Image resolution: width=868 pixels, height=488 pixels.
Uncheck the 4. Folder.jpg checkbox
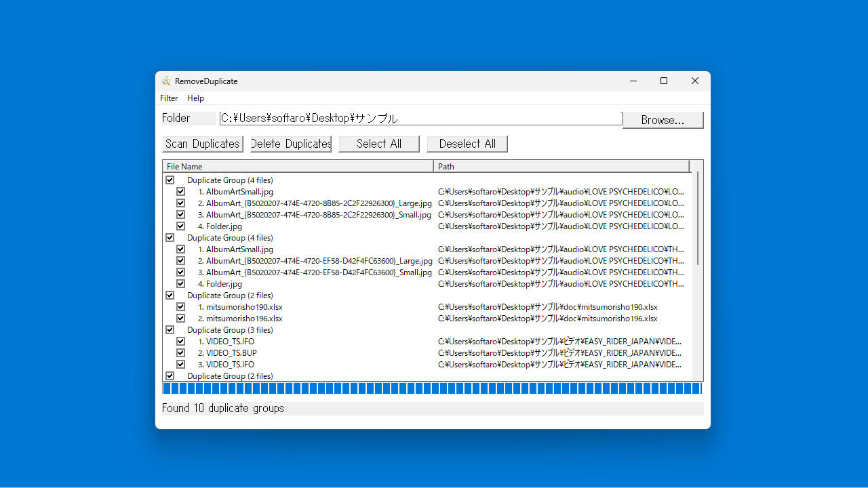[180, 226]
